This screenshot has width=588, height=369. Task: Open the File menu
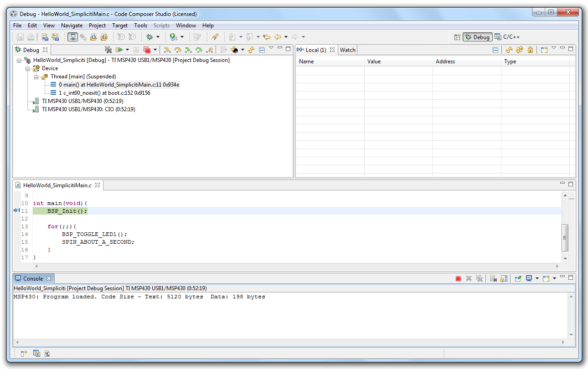pyautogui.click(x=17, y=26)
